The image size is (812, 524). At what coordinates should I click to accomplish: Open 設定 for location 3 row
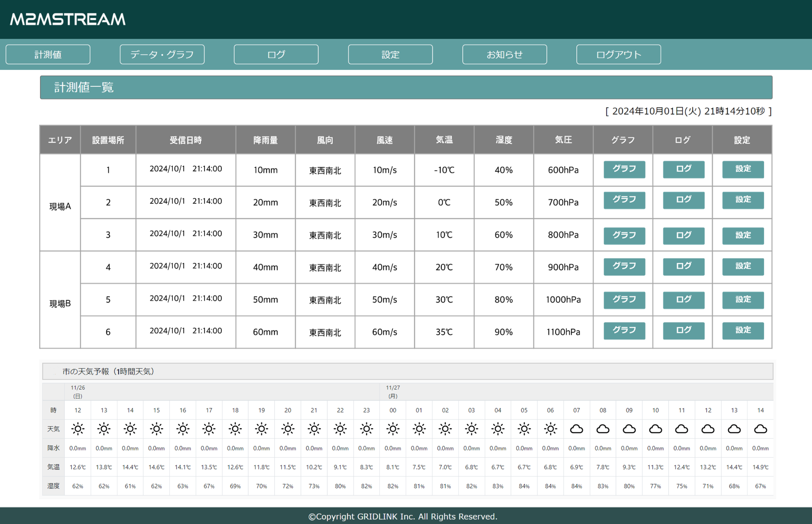pyautogui.click(x=743, y=236)
